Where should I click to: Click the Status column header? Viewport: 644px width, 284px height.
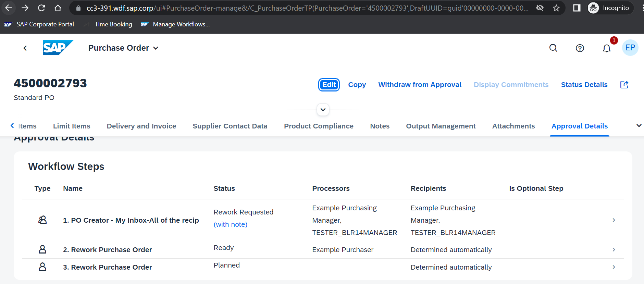click(x=224, y=188)
